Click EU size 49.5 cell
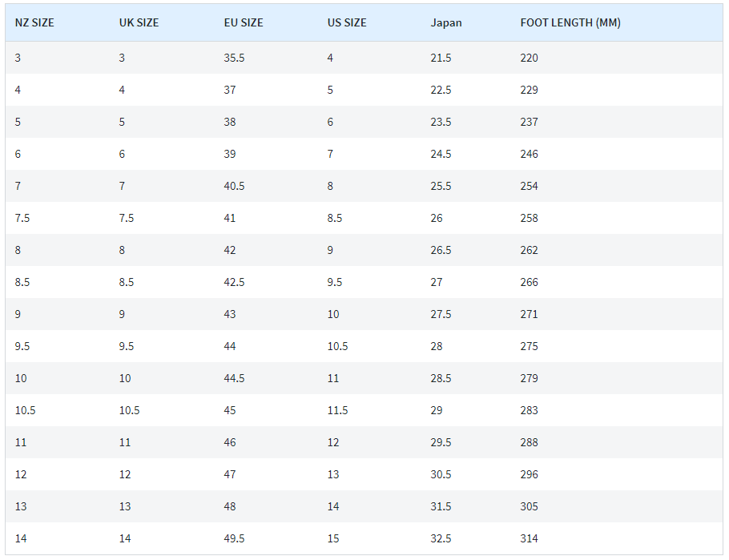This screenshot has width=729, height=560. tap(234, 539)
